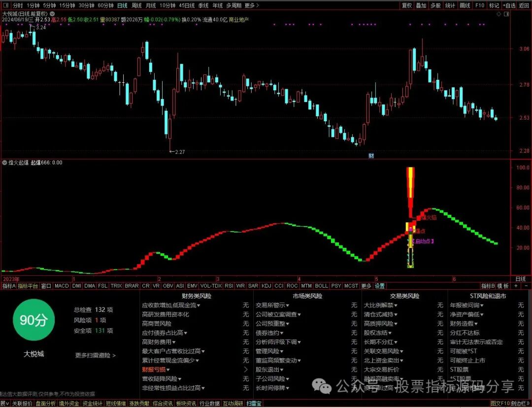This screenshot has width=532, height=408.
Task: Select the 日线 daily period tab
Action: [x=122, y=5]
